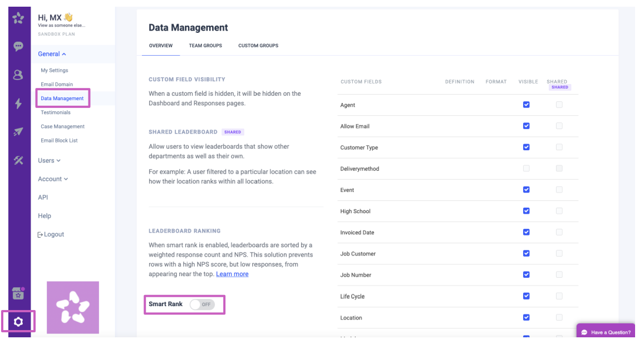Open the storefront icon with notification dot

18,294
